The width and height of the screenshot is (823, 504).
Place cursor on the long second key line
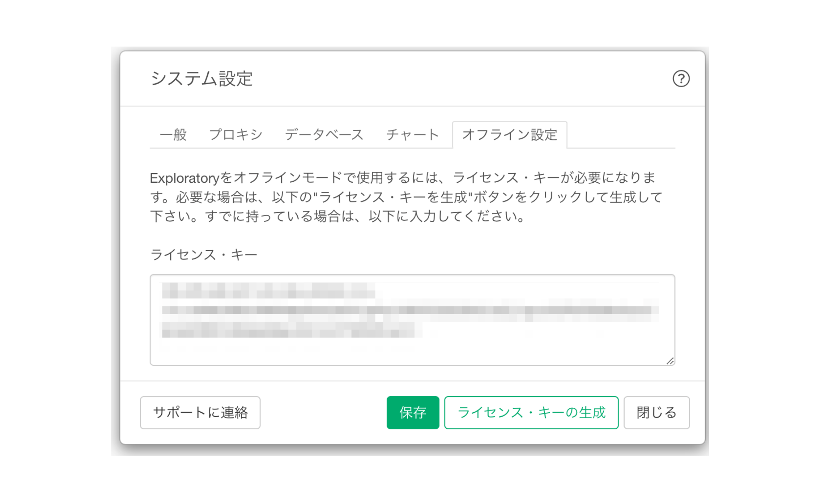pyautogui.click(x=410, y=310)
